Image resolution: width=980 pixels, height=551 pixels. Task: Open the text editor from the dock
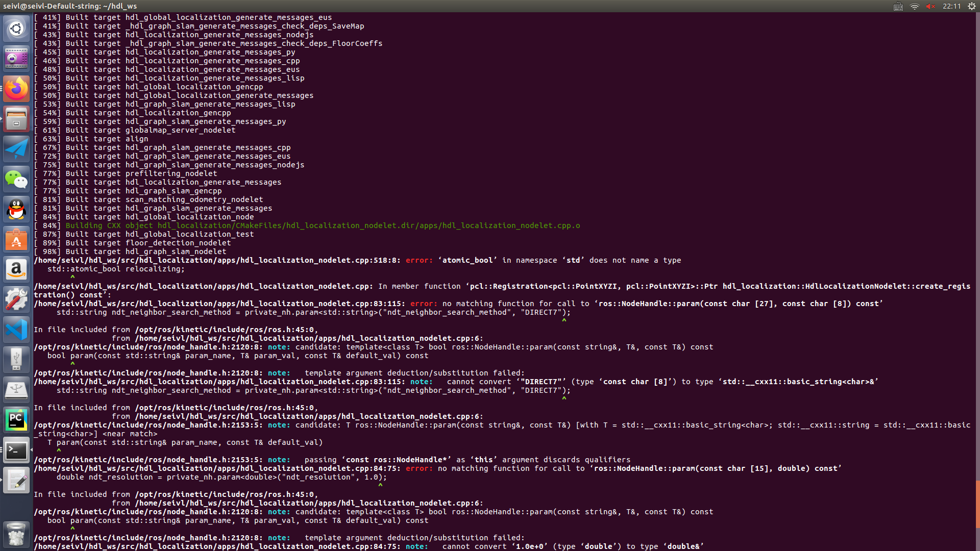(x=16, y=480)
